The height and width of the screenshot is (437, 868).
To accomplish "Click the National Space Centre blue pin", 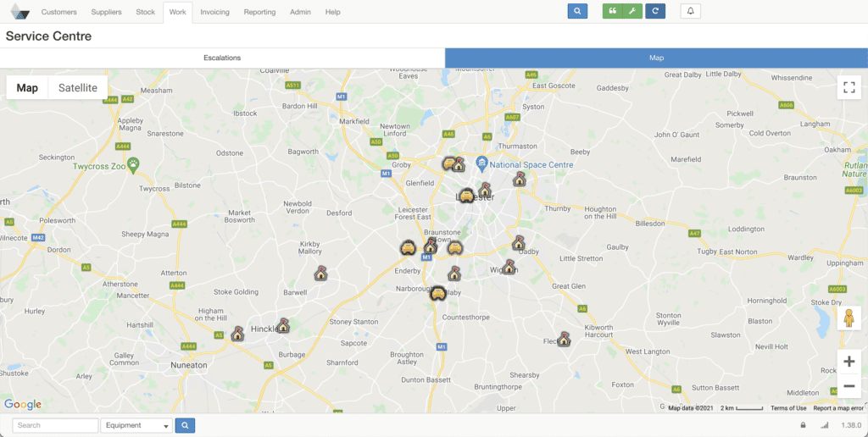I will point(481,164).
